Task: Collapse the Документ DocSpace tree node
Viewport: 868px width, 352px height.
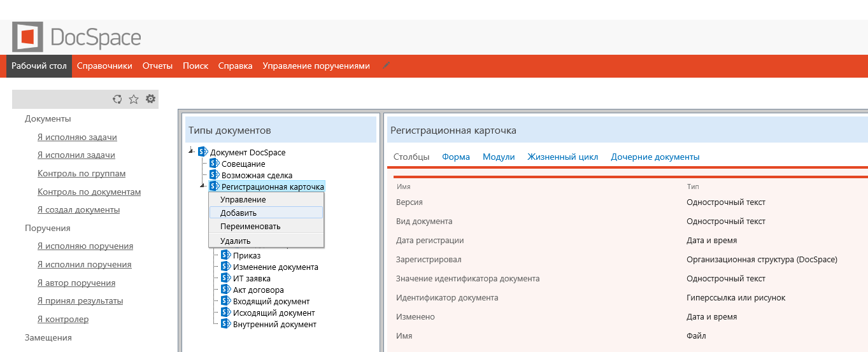Action: click(x=192, y=151)
